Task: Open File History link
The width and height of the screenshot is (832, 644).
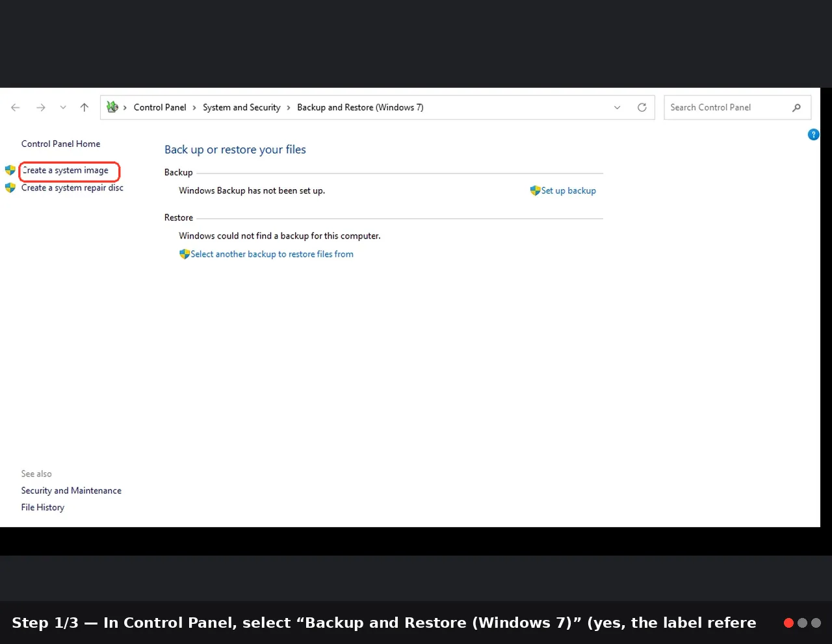Action: point(42,508)
